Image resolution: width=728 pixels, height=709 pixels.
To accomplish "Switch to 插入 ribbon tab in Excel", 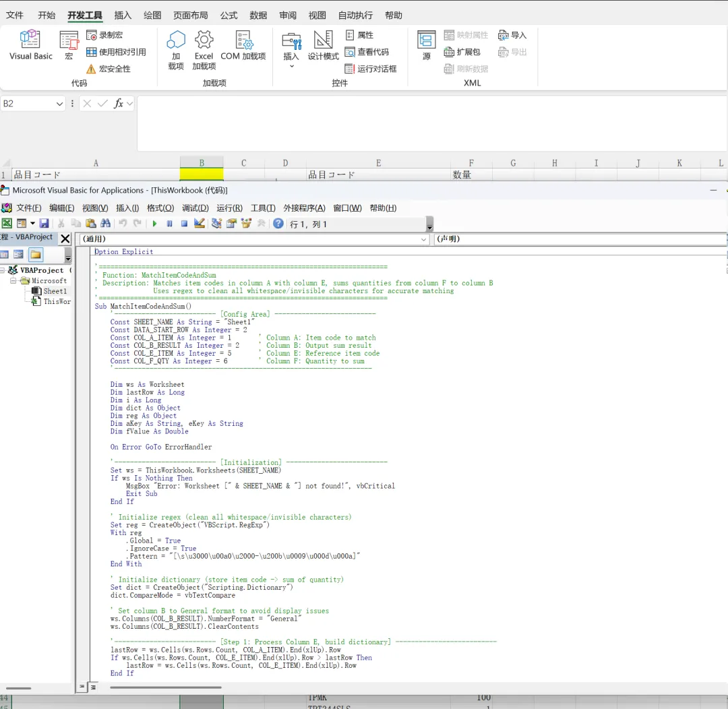I will click(123, 16).
